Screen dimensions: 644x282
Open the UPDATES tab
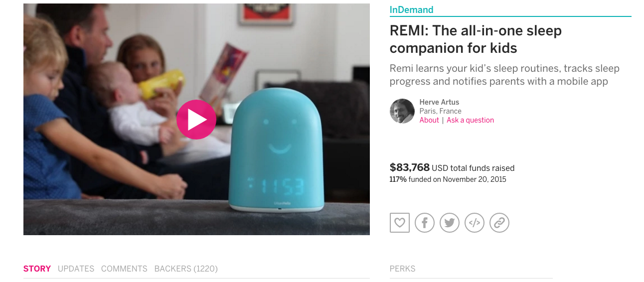click(x=76, y=269)
